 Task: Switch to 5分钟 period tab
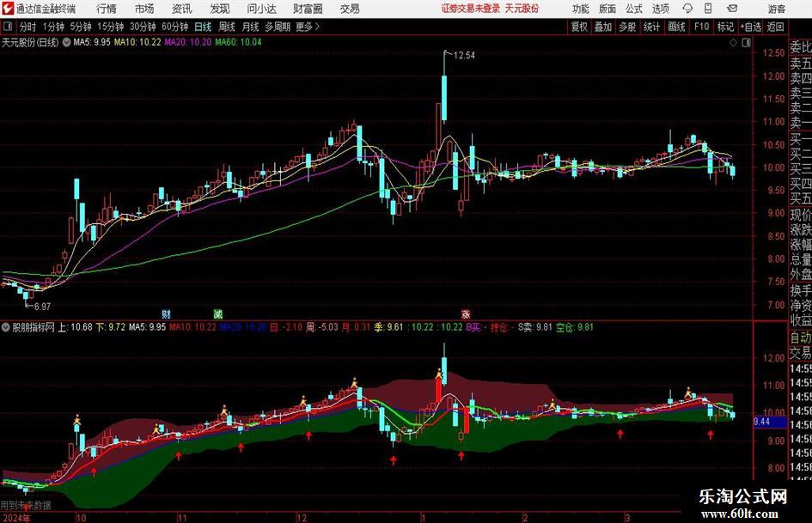point(81,27)
